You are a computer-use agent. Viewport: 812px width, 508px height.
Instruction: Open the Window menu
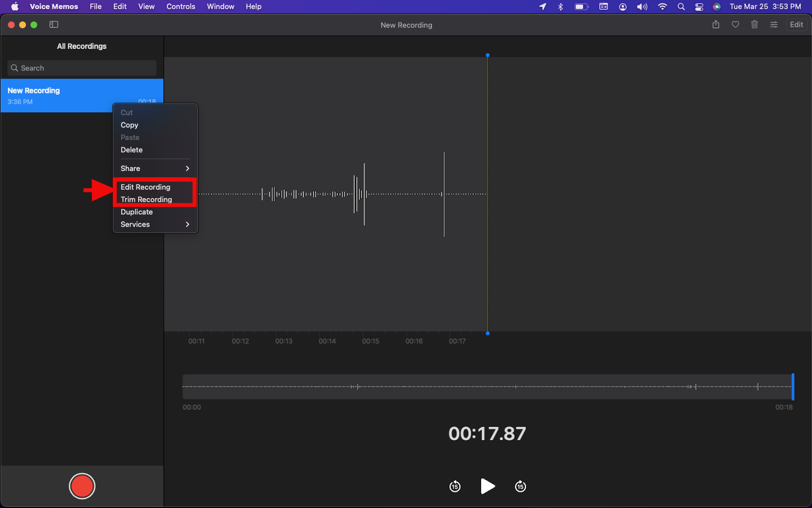[x=220, y=7]
